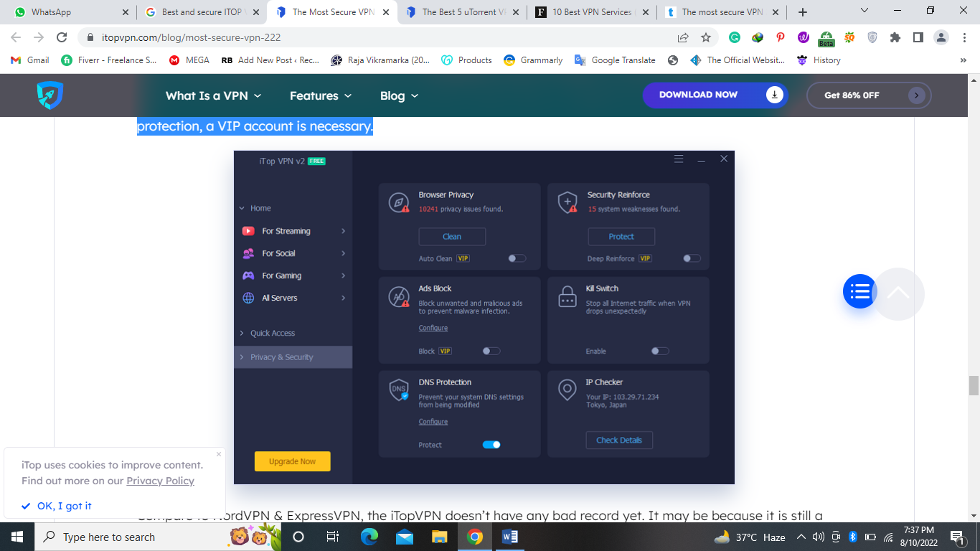The width and height of the screenshot is (980, 551).
Task: Click OK, I got it
Action: [57, 506]
